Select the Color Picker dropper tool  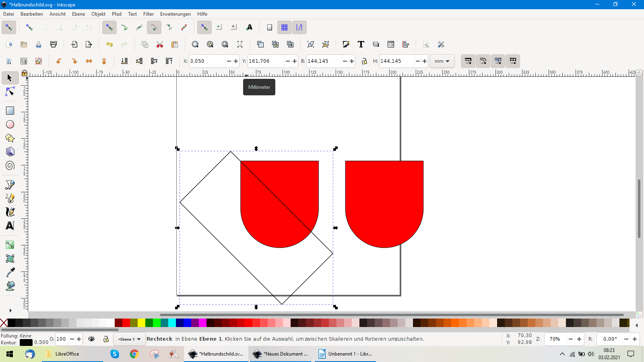click(x=10, y=272)
